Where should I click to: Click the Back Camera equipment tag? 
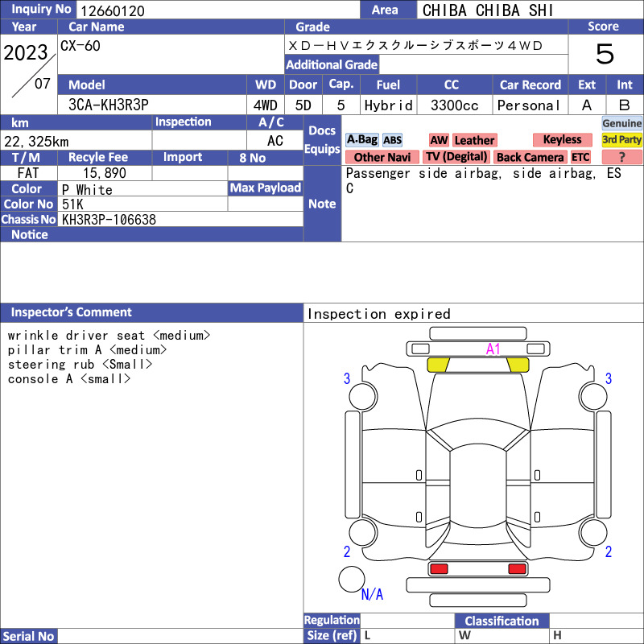pos(530,157)
